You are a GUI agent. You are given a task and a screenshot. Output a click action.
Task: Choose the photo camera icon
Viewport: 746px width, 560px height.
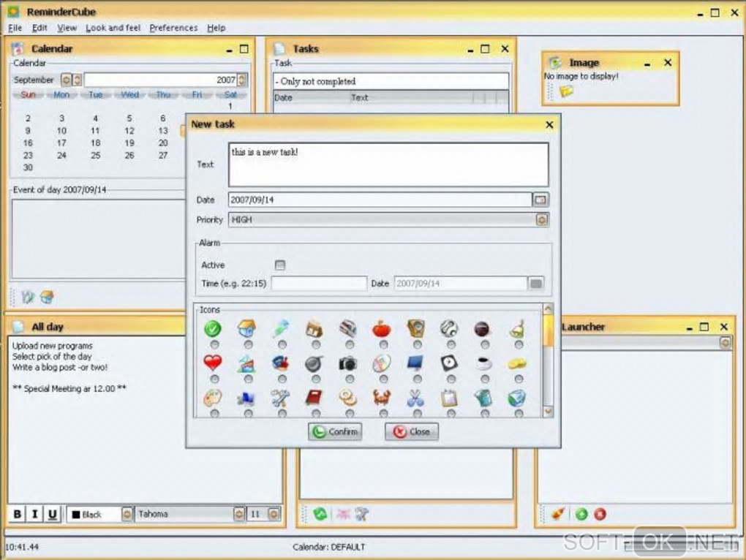pyautogui.click(x=348, y=363)
